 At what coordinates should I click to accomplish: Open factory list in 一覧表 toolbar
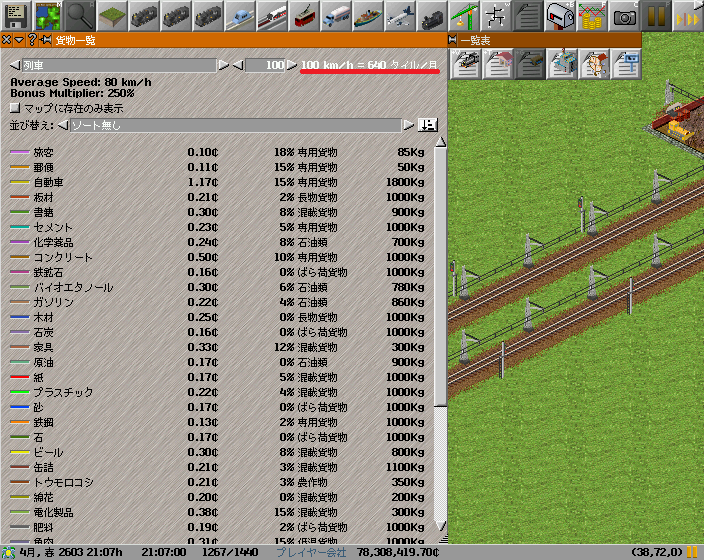[562, 64]
